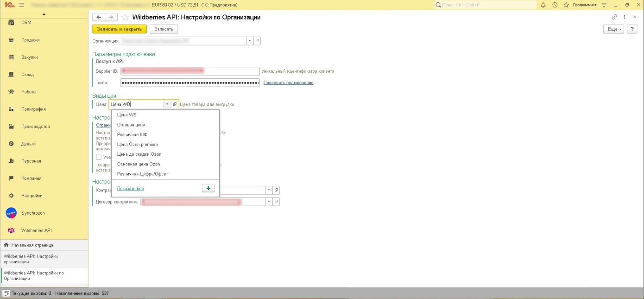Close the settings form tab
This screenshot has width=644, height=299.
click(x=634, y=17)
